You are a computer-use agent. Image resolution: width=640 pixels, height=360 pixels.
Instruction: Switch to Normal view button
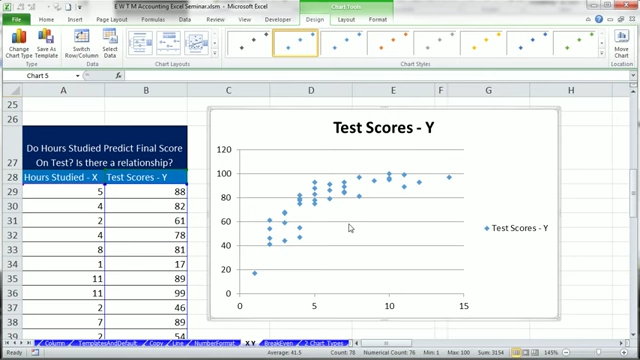click(516, 352)
